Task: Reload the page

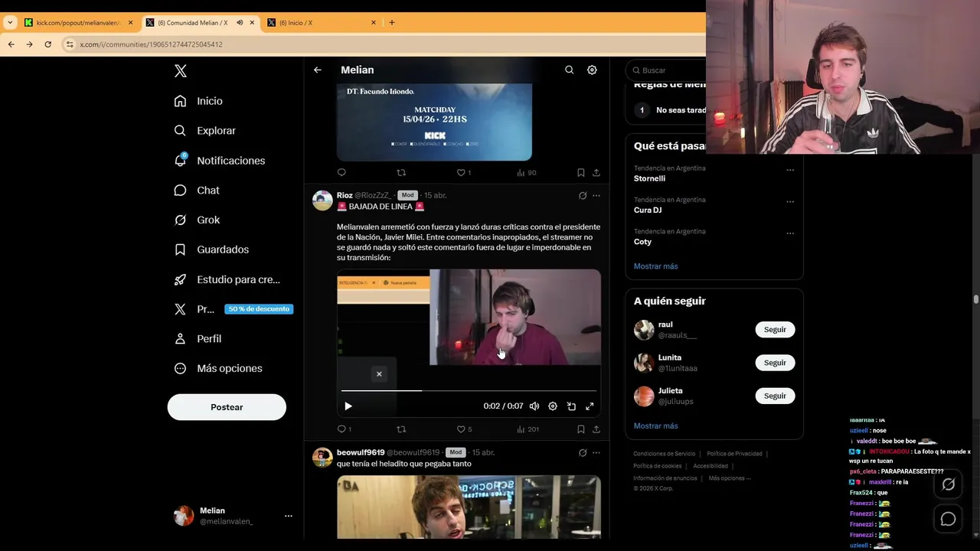Action: pos(47,44)
